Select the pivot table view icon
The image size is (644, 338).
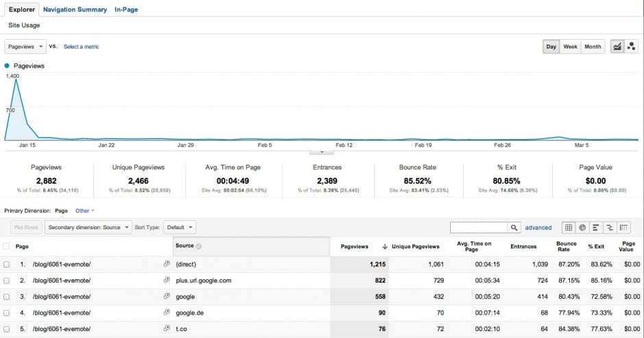pyautogui.click(x=624, y=227)
